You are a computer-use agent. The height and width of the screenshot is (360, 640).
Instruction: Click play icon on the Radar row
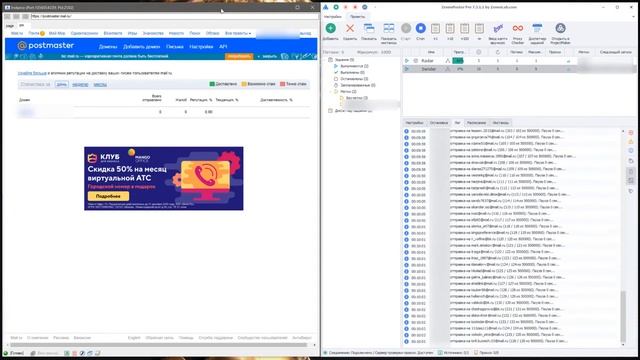[x=407, y=61]
